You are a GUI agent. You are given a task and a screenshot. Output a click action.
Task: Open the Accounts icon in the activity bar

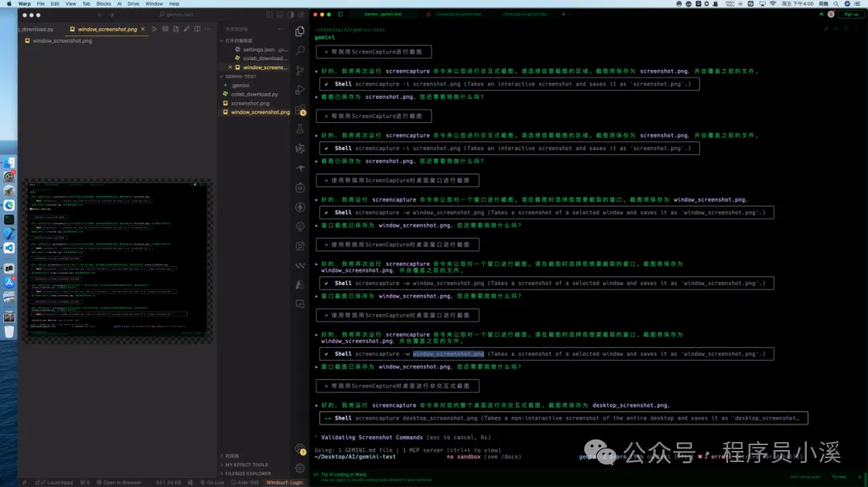300,448
